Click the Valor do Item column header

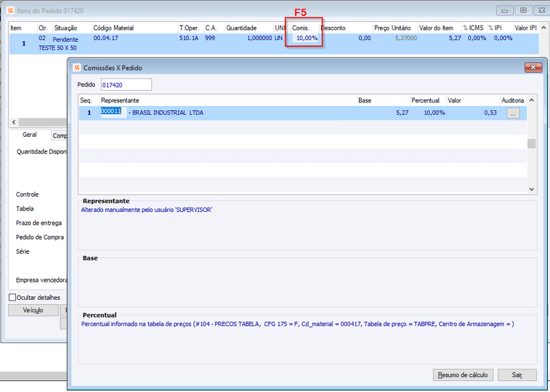pos(436,28)
